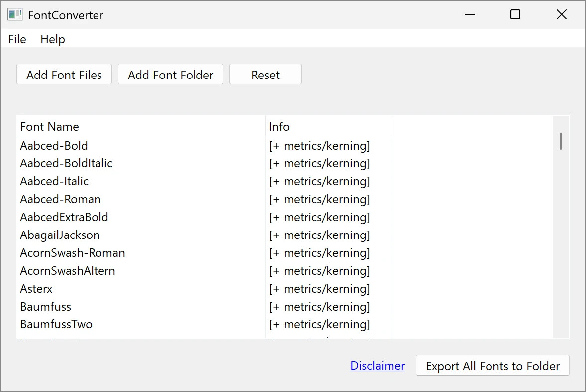Reset the font list

(x=265, y=75)
